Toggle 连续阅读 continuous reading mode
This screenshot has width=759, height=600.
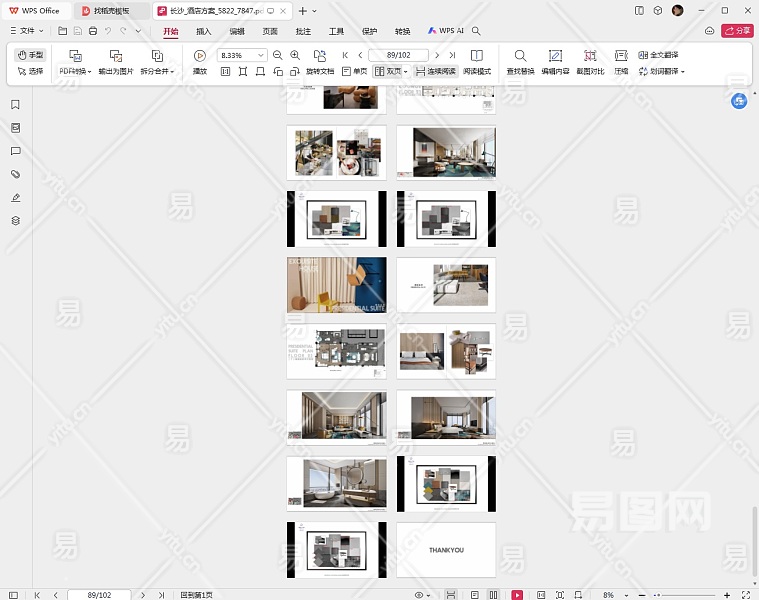tap(435, 72)
